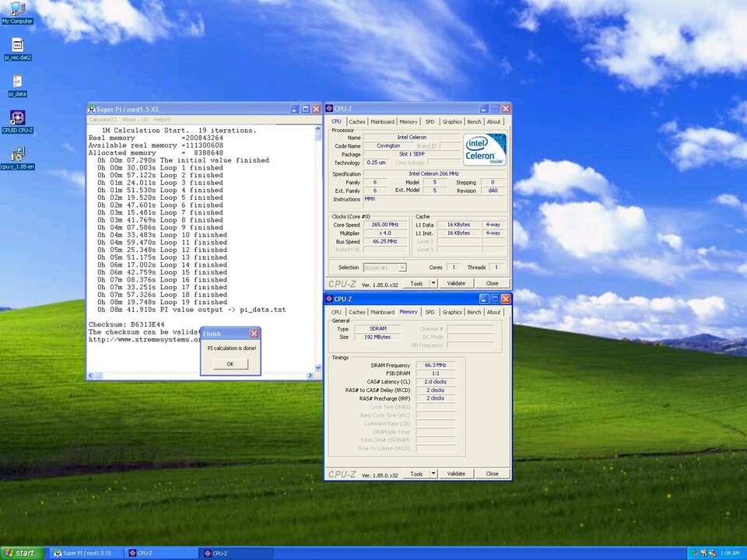Switch to Caches tab in top CPU-Z window

(x=357, y=122)
